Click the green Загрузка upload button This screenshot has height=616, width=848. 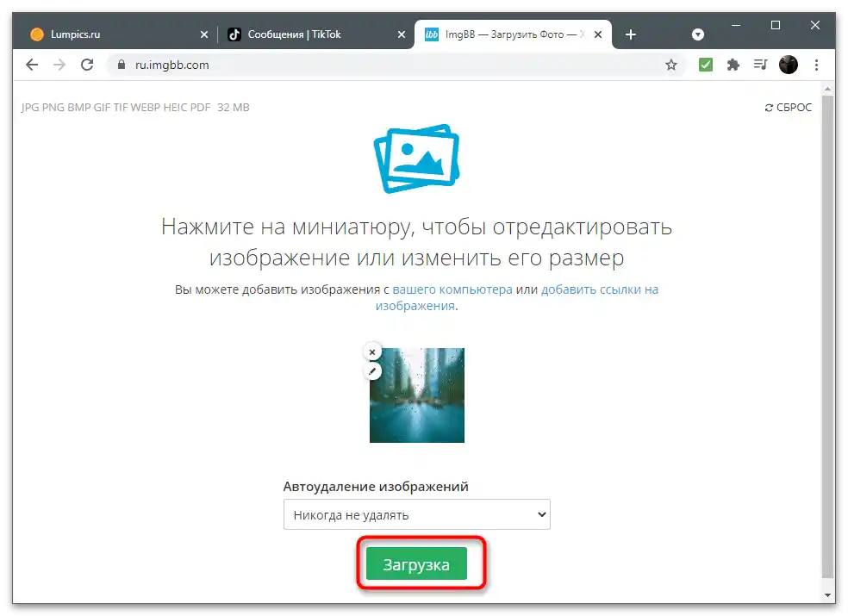[x=416, y=563]
